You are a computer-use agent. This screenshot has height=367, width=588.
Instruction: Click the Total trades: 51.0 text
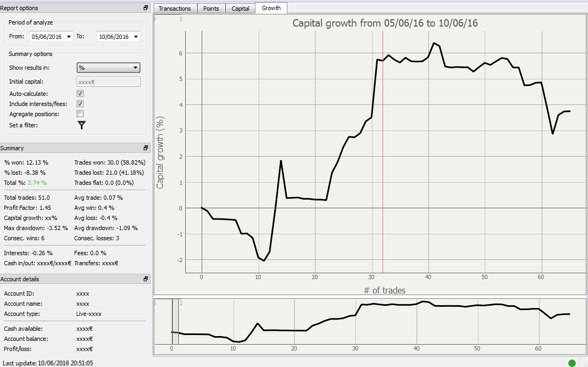27,198
